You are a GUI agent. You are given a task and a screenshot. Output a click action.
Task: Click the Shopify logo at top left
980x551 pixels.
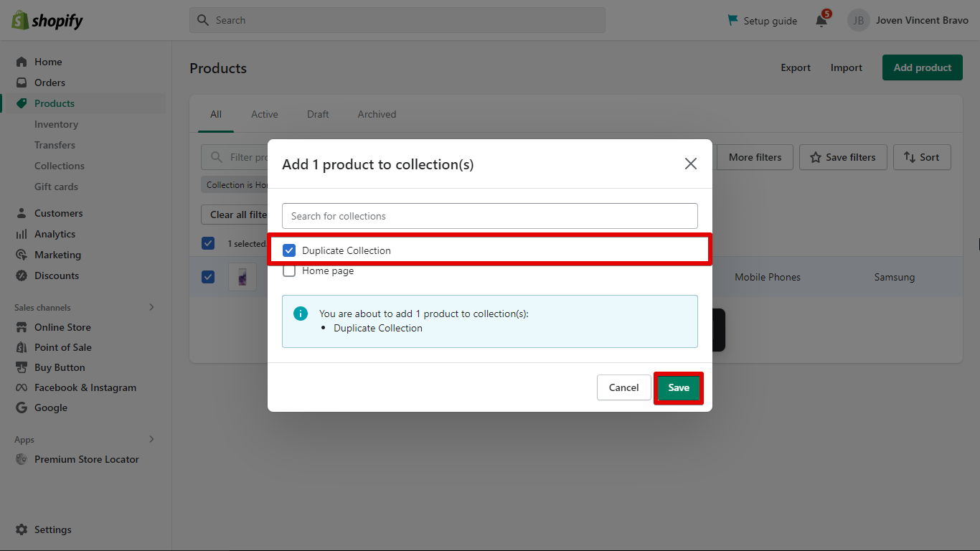coord(46,19)
